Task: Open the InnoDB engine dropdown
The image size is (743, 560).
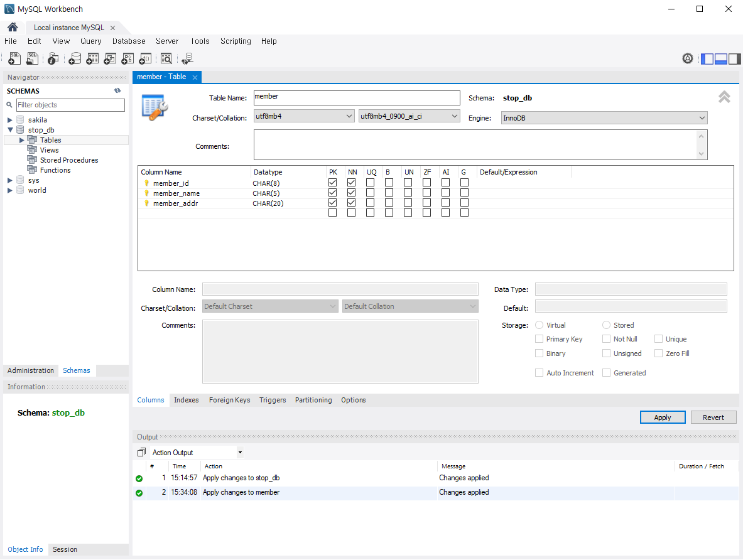Action: click(604, 118)
